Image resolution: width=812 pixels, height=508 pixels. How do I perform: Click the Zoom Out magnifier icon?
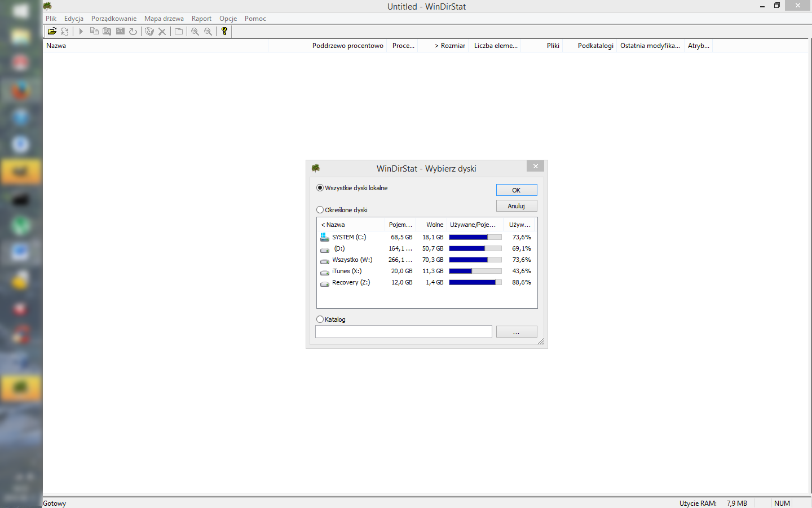pos(208,32)
